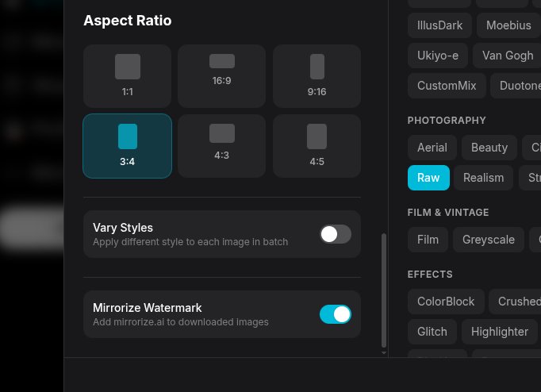Pick the Aerial photography style
The width and height of the screenshot is (541, 392).
coord(432,148)
